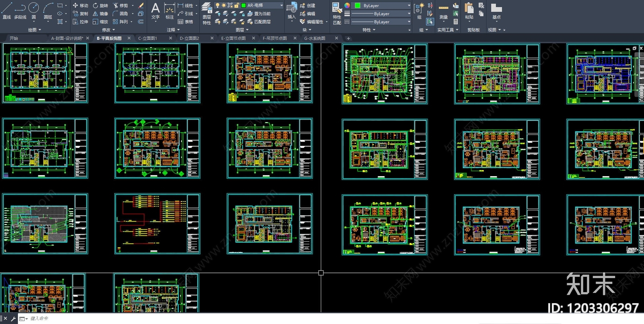Click the Copy (复制) command

coord(80,14)
